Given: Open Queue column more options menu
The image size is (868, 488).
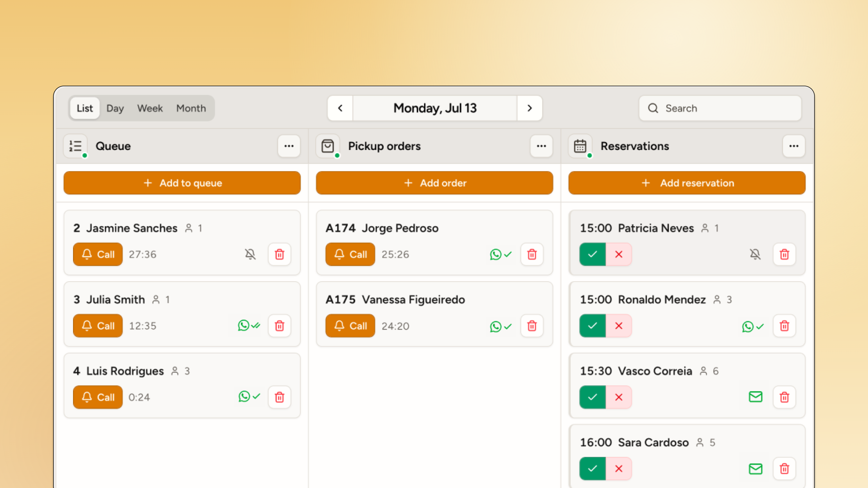Looking at the screenshot, I should tap(289, 146).
